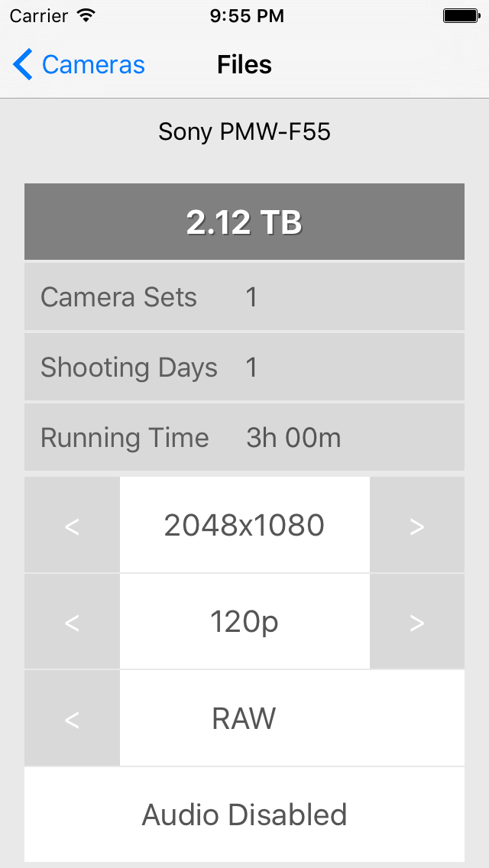Image resolution: width=489 pixels, height=868 pixels.
Task: Tap the battery indicator icon
Action: (462, 15)
